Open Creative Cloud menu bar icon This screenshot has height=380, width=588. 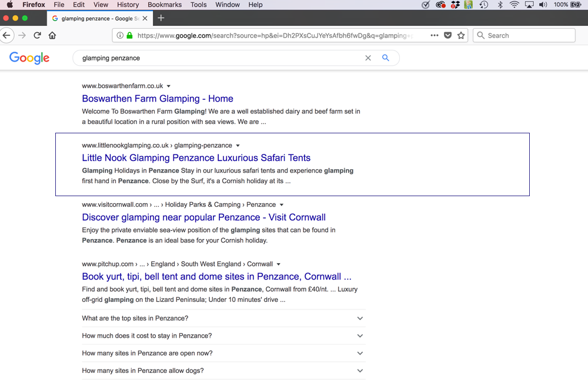point(440,5)
